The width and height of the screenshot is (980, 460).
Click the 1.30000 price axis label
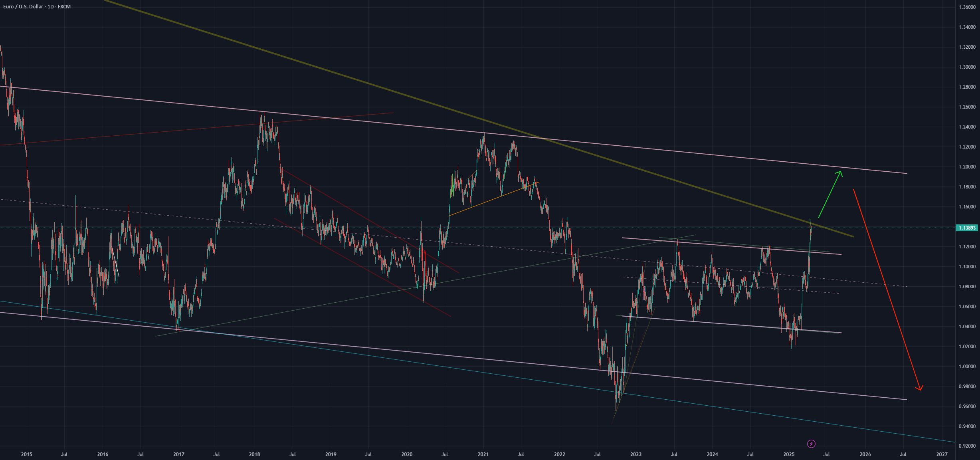pos(967,67)
